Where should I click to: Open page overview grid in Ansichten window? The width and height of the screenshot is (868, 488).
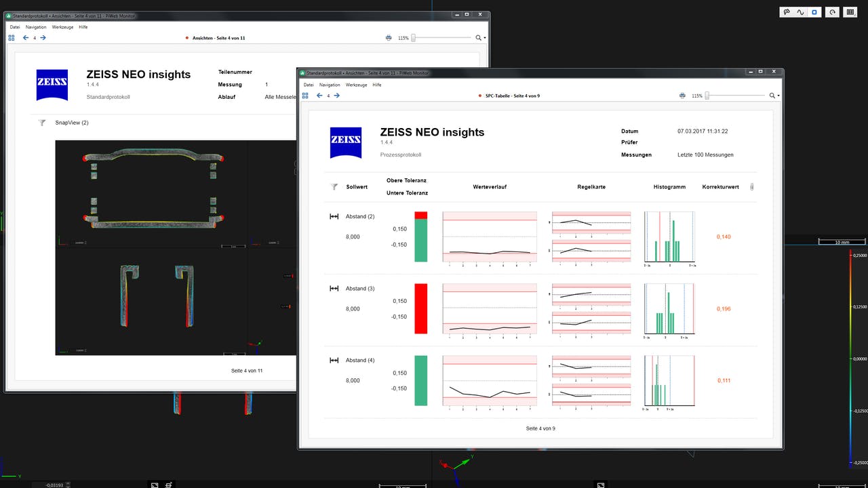pos(12,38)
